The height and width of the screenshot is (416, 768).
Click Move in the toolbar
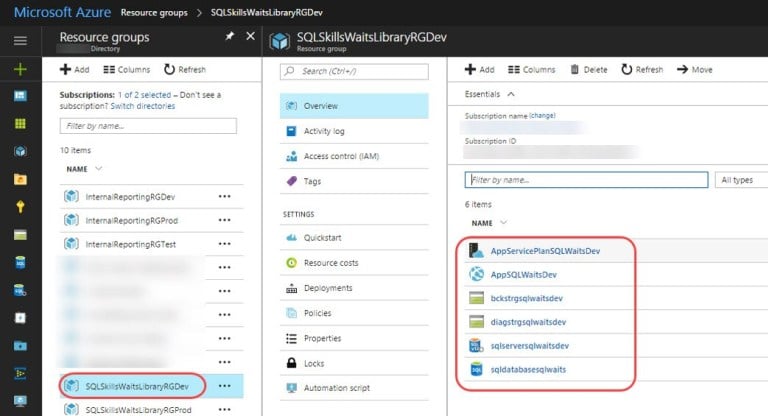click(695, 70)
